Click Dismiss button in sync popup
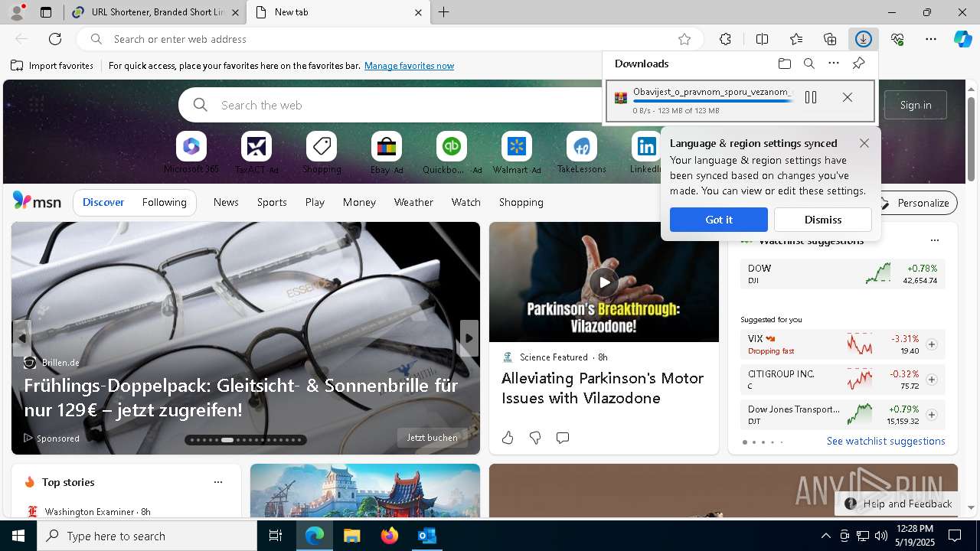Screen dimensions: 980x551 pos(823,220)
